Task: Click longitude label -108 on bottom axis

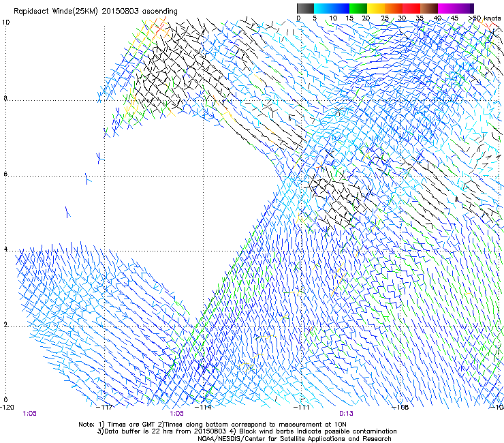Action: click(x=400, y=407)
